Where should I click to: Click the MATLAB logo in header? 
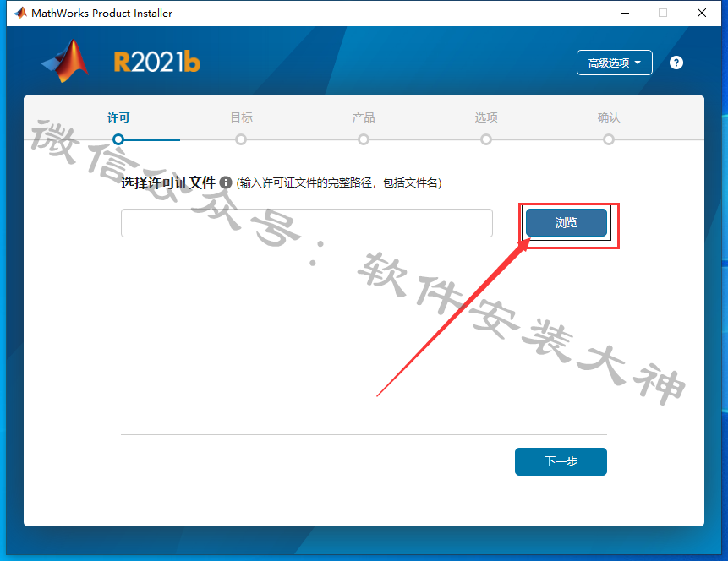coord(65,61)
